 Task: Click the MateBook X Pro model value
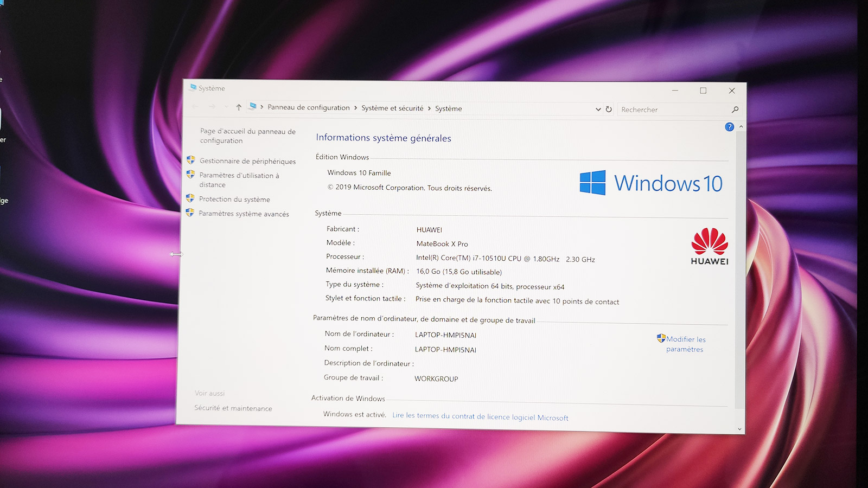(x=442, y=243)
